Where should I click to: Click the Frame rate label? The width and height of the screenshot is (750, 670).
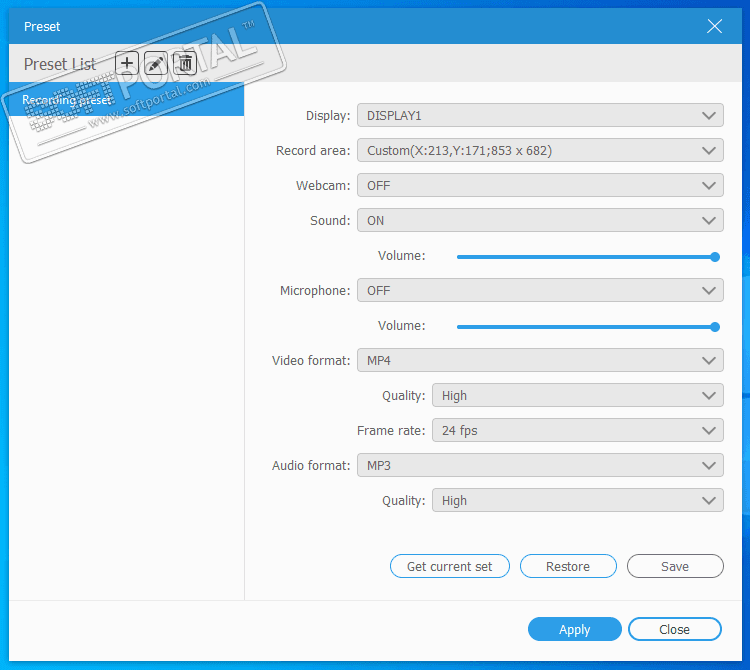click(x=391, y=430)
